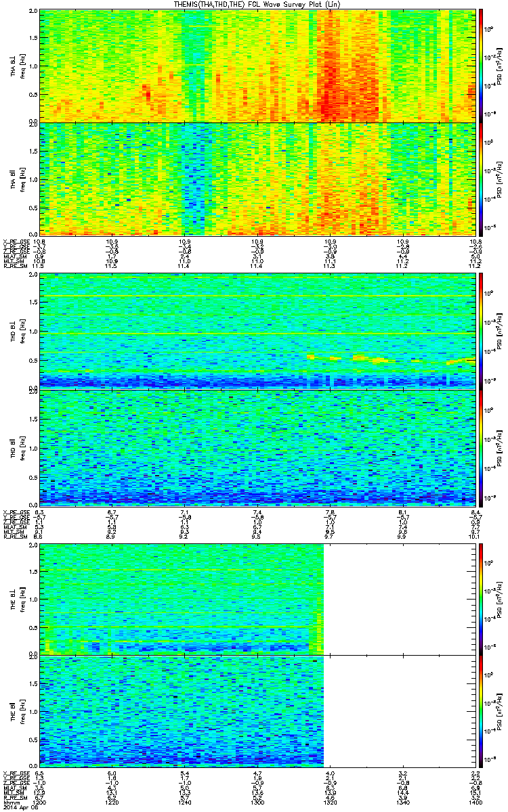
Task: Click the 0.5 frequency tick on THE BII
Action: [35, 740]
